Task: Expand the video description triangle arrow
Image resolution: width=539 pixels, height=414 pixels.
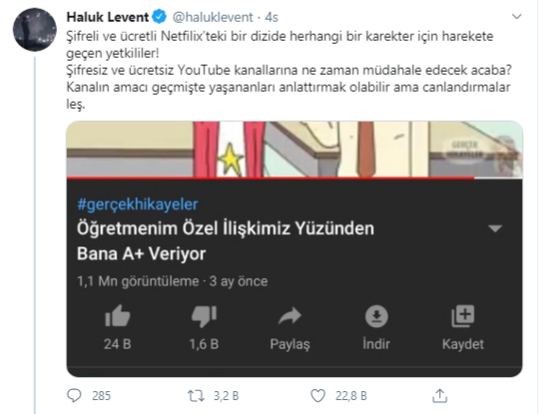Action: pyautogui.click(x=495, y=229)
